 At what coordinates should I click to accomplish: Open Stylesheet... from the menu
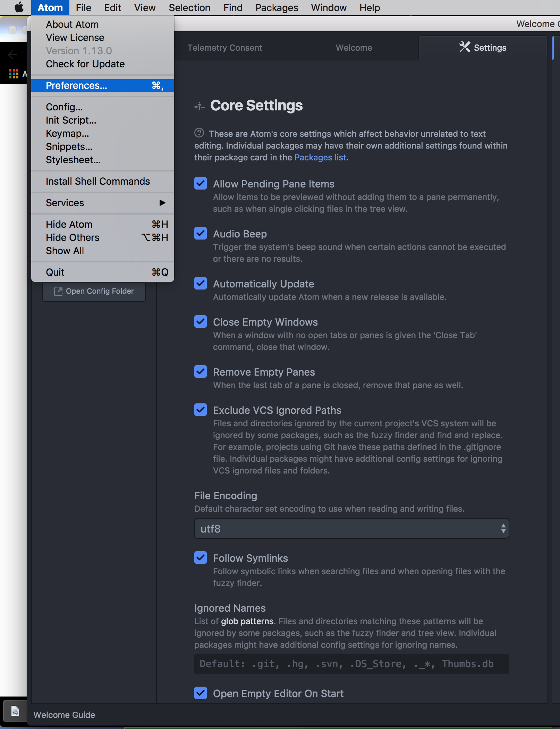pyautogui.click(x=103, y=160)
